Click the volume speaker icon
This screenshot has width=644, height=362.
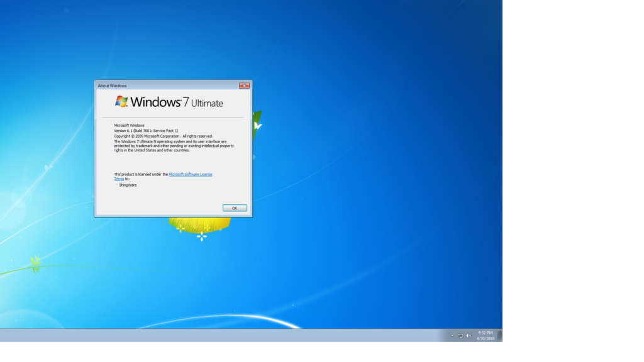point(468,336)
